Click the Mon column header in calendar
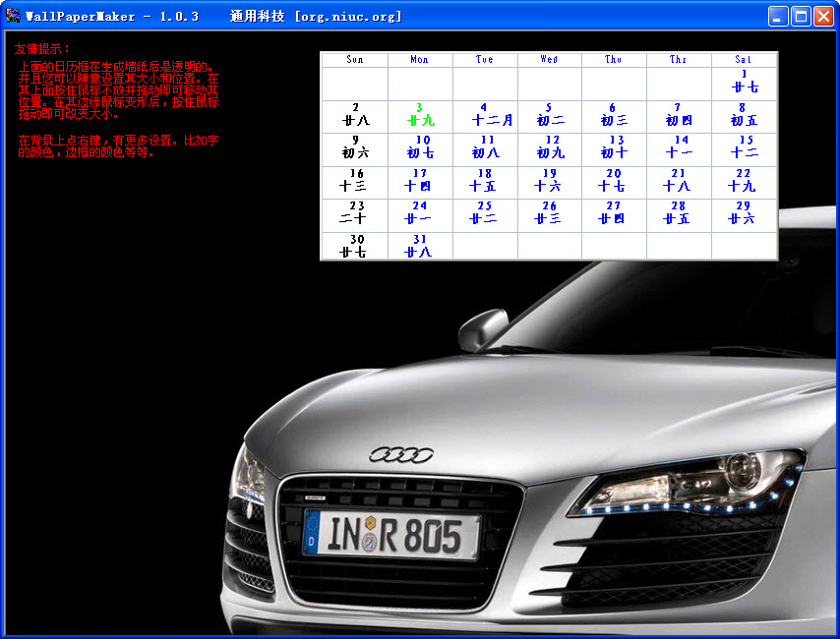 420,59
